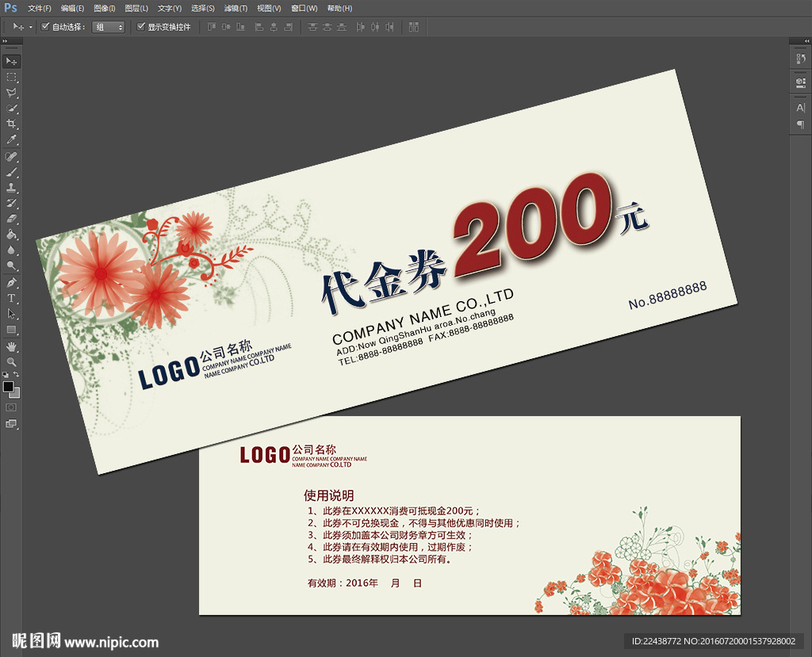Select the Hand tool
The width and height of the screenshot is (812, 657).
pyautogui.click(x=11, y=346)
